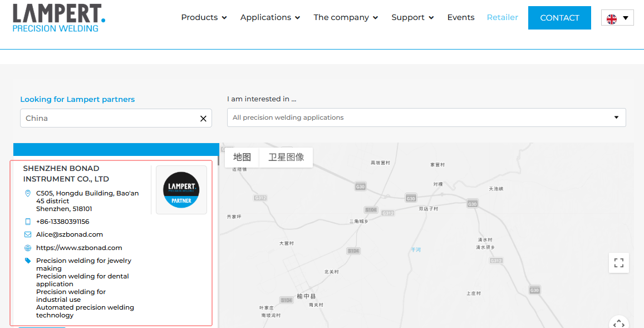Click the envelope icon beside the email address

(28, 234)
